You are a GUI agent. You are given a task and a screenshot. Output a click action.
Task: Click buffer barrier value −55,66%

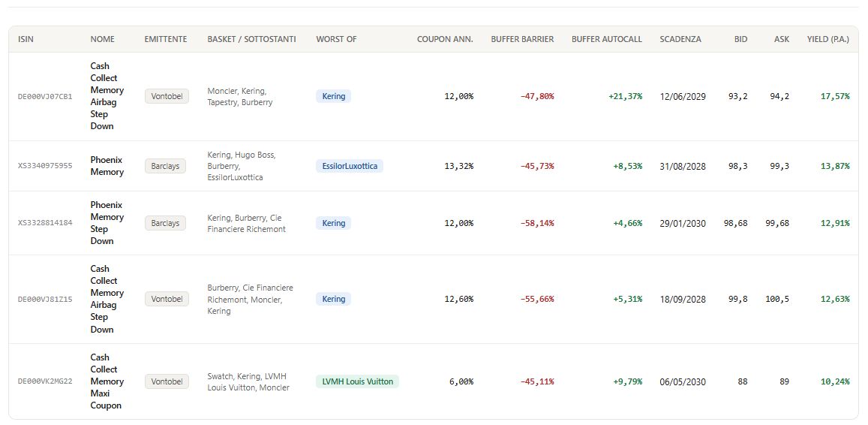coord(537,299)
